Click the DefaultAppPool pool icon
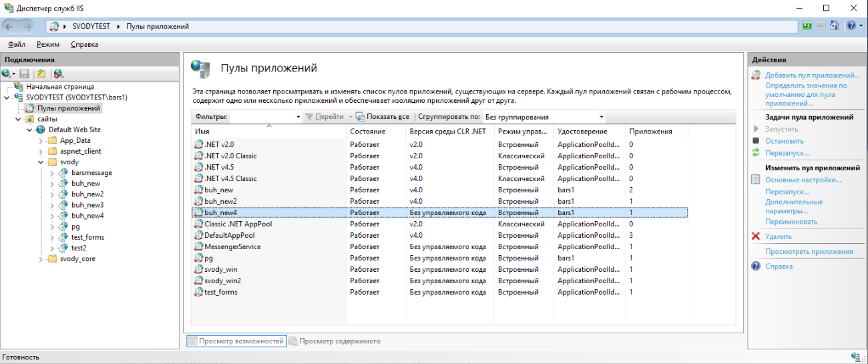Viewport: 868px width, 364px height. click(x=198, y=235)
